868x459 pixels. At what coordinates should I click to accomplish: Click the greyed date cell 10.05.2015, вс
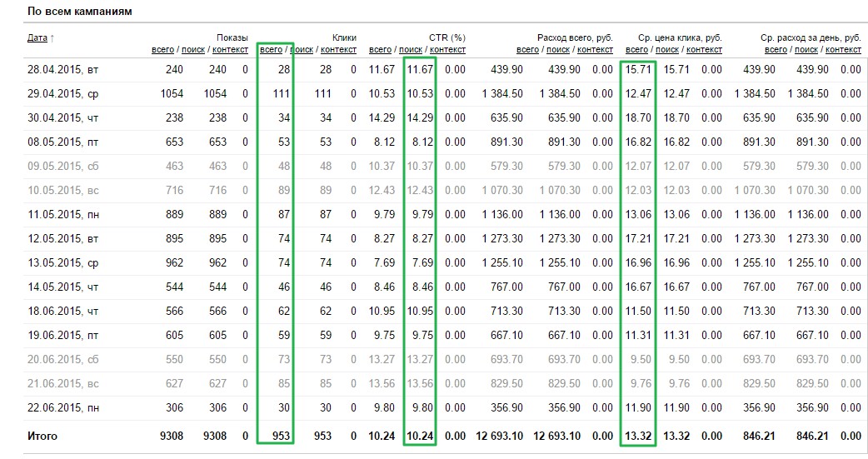(62, 191)
